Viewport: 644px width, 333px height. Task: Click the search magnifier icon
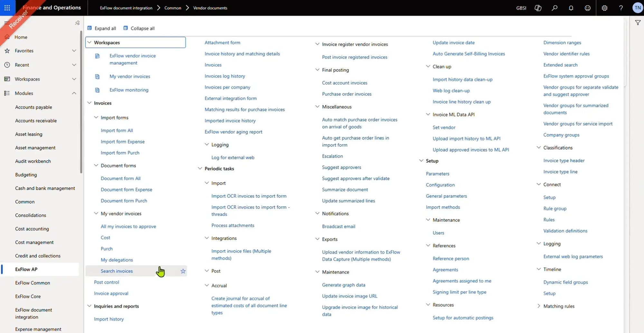tap(554, 8)
